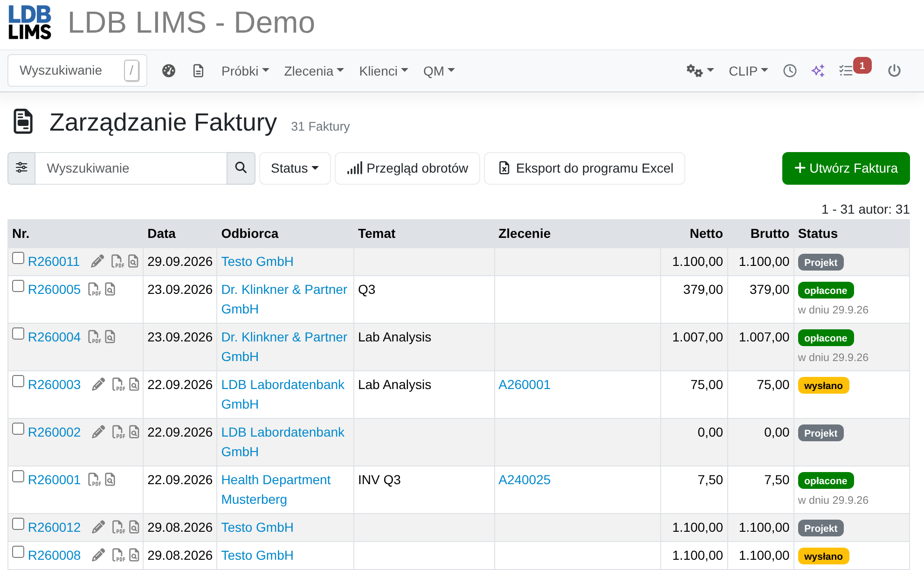This screenshot has height=570, width=924.
Task: Click the magnifier search button
Action: pos(241,168)
